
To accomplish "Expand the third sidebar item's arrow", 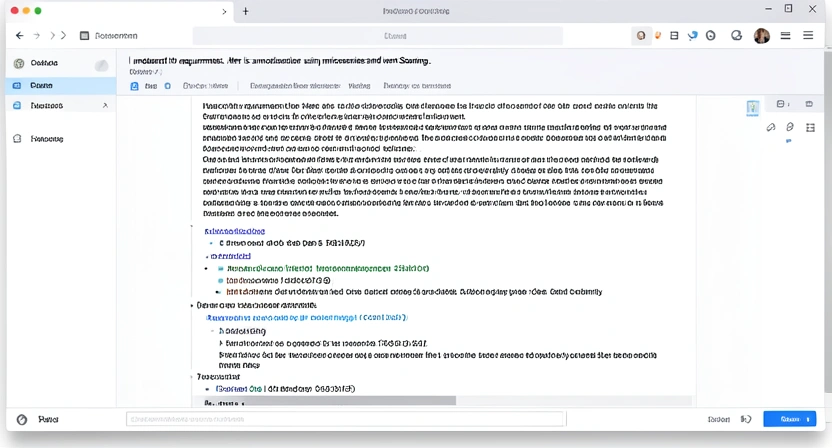I will tap(105, 106).
